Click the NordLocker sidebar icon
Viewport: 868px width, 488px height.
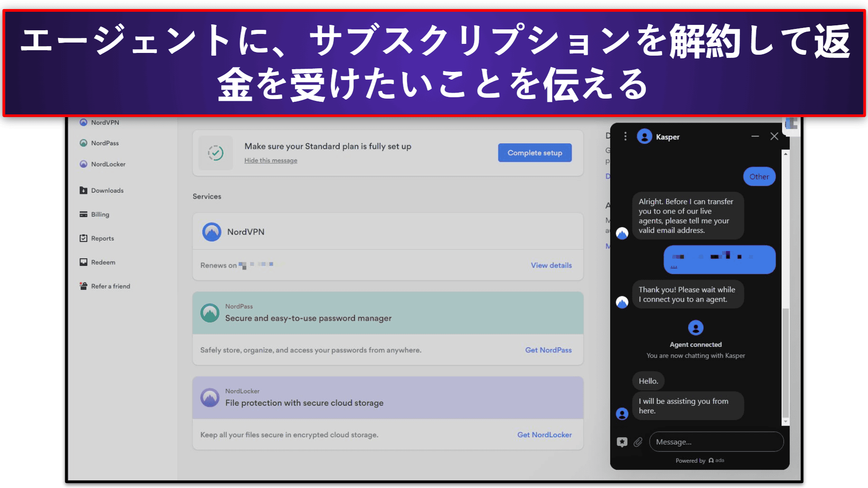[x=83, y=164]
